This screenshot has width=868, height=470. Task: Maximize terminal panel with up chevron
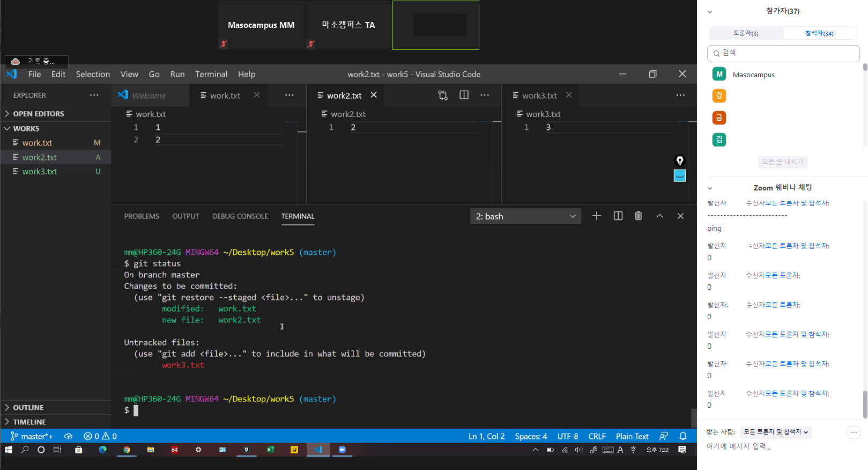click(x=659, y=216)
